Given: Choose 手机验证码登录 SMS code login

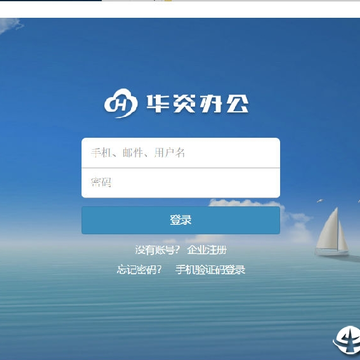Looking at the screenshot, I should 210,270.
